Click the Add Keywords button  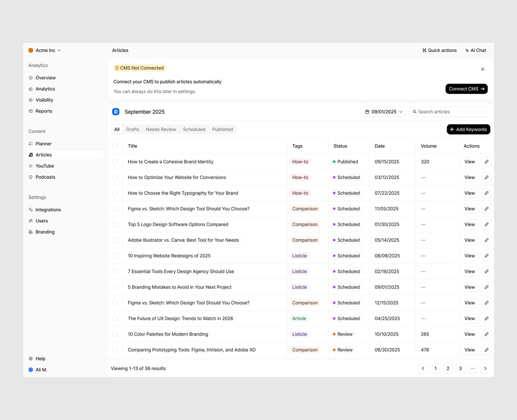(468, 130)
